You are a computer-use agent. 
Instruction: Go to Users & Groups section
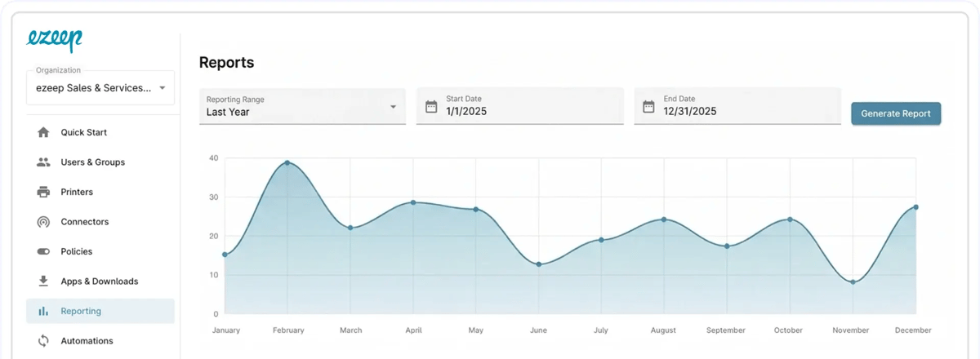(92, 162)
